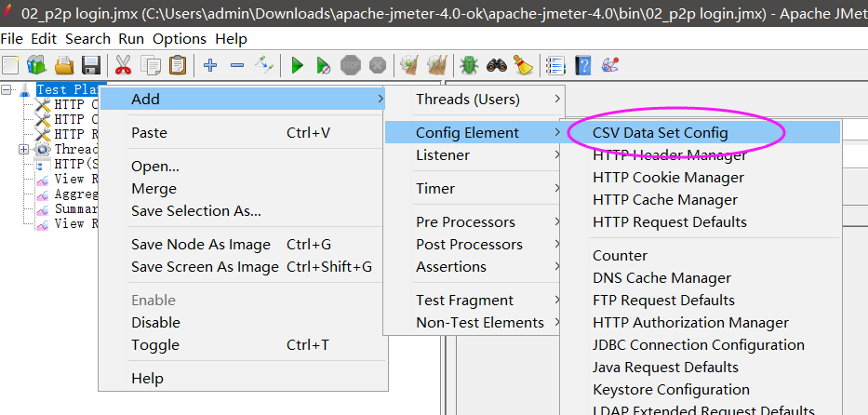Click the Open file folder icon

[x=64, y=65]
